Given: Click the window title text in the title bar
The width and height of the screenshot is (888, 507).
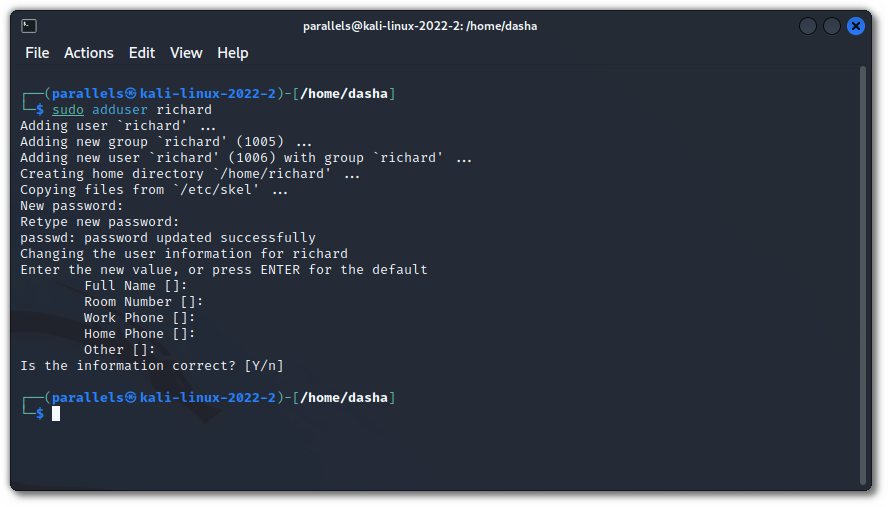Looking at the screenshot, I should [420, 26].
